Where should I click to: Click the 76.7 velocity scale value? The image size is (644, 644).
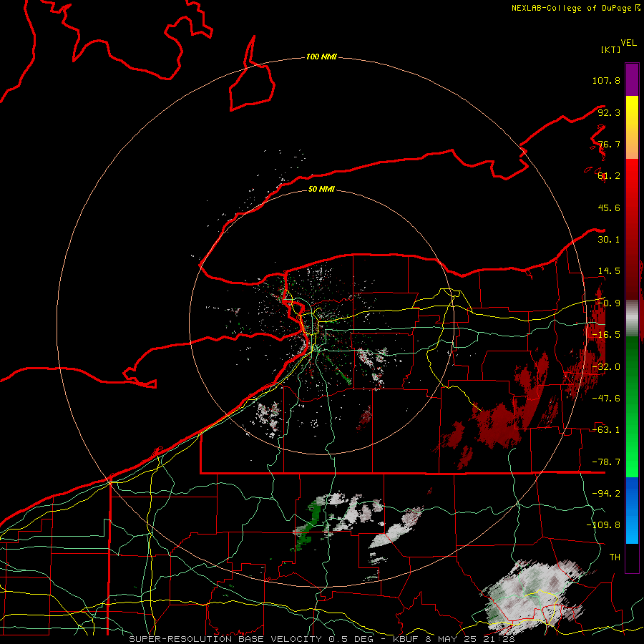(x=609, y=144)
